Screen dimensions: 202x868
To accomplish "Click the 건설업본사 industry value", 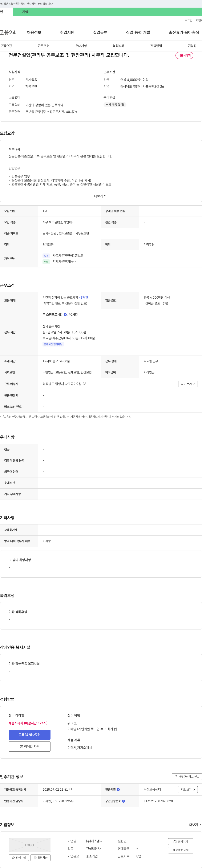I will [93, 848].
